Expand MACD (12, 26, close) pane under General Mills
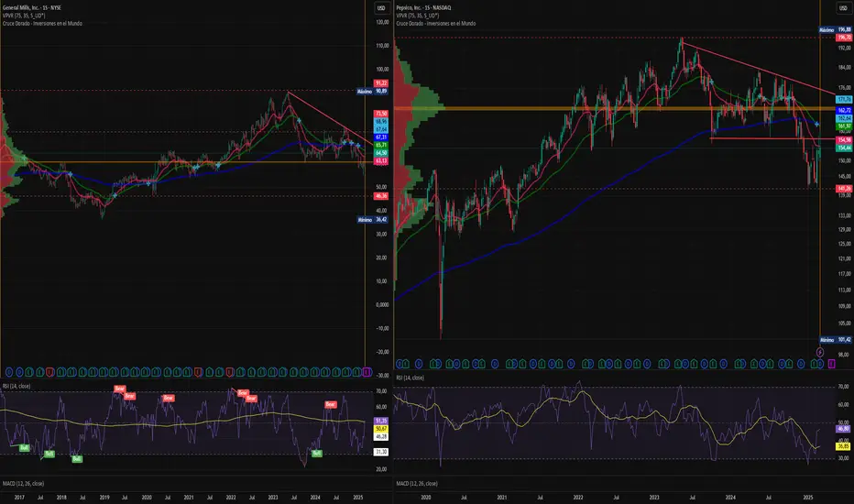This screenshot has width=854, height=504. pos(23,483)
